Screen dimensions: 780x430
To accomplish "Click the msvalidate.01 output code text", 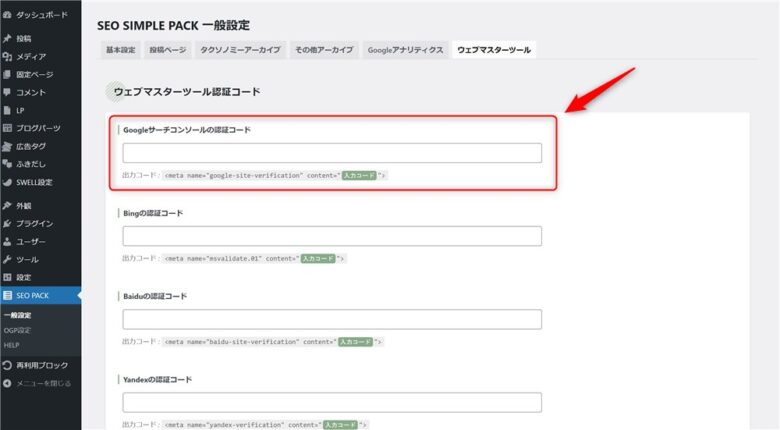I will pyautogui.click(x=254, y=258).
